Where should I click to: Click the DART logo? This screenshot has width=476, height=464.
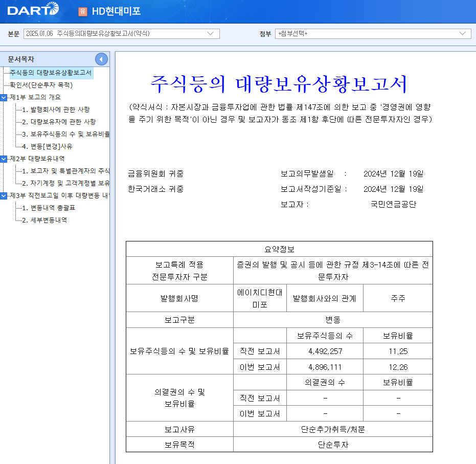pyautogui.click(x=33, y=9)
